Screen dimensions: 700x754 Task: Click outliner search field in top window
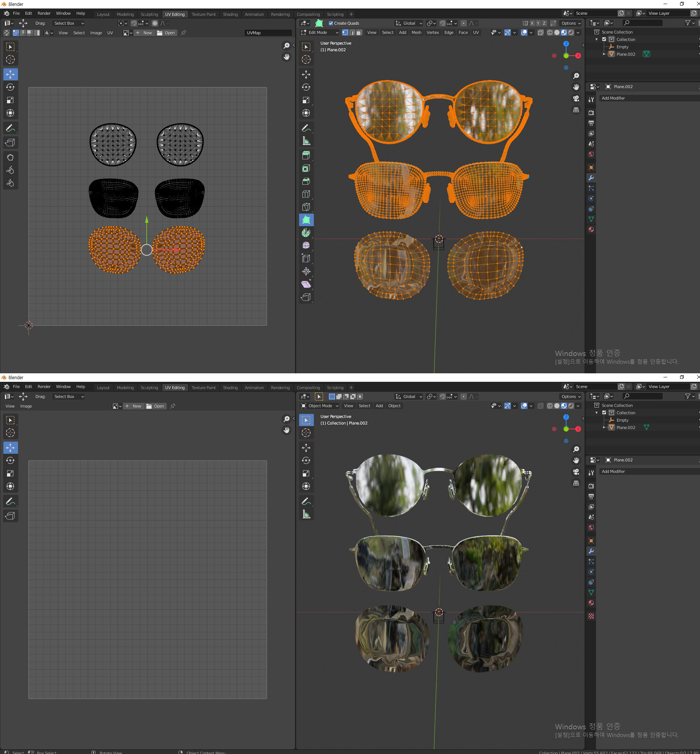coord(643,23)
